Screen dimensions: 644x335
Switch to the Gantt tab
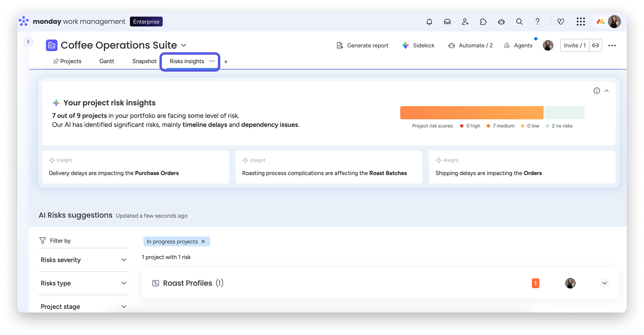(x=107, y=61)
